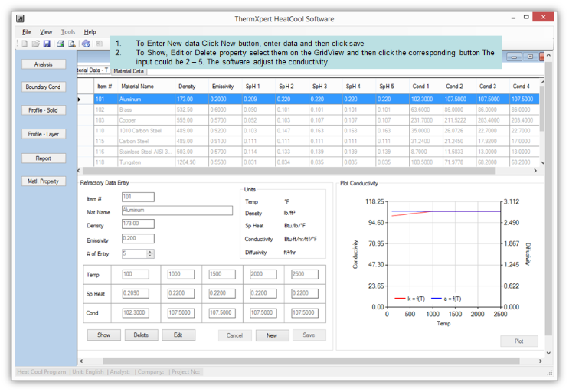Click the grayed-out last toolbar icon
Image resolution: width=569 pixels, height=392 pixels.
(x=98, y=44)
